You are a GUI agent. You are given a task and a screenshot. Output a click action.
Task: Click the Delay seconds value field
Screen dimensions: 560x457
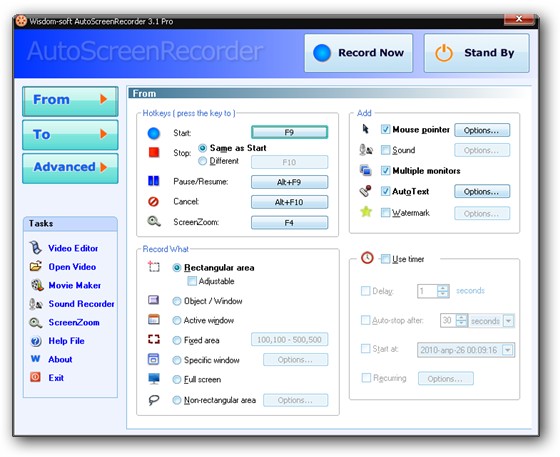tap(427, 291)
